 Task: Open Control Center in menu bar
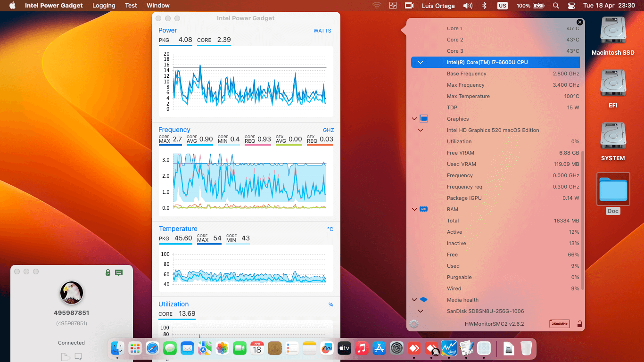coord(571,6)
